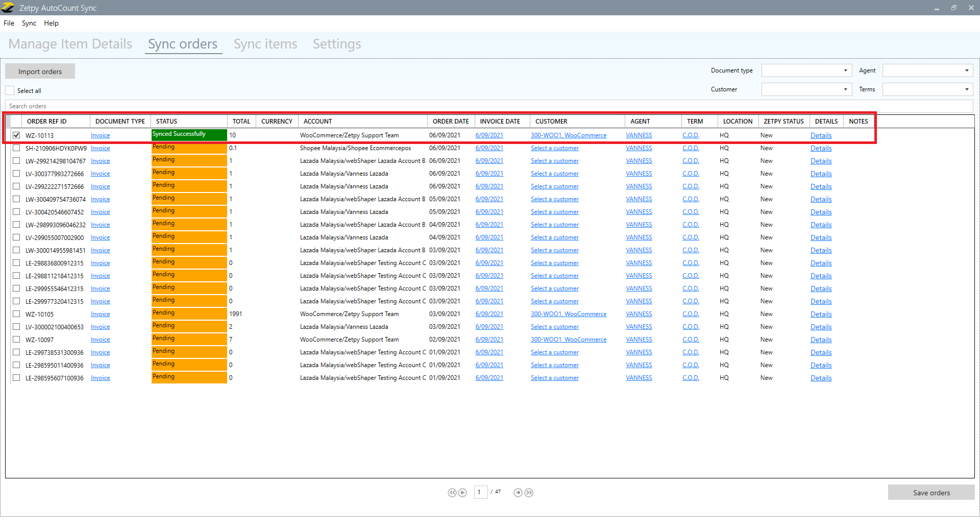Jump to the last orders page

point(529,493)
